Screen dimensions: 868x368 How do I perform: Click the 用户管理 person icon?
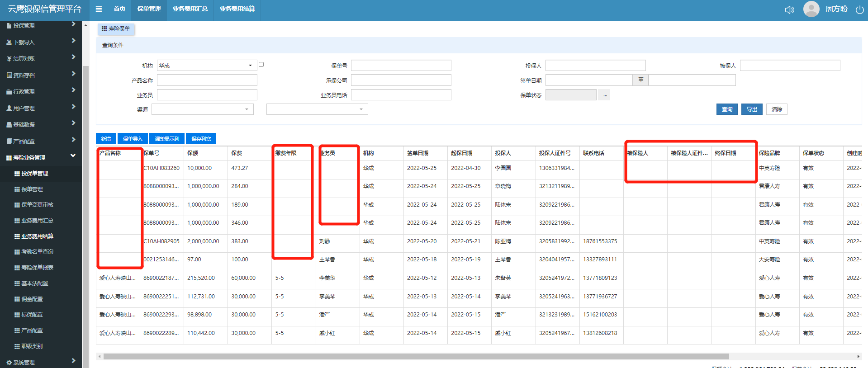tap(9, 109)
